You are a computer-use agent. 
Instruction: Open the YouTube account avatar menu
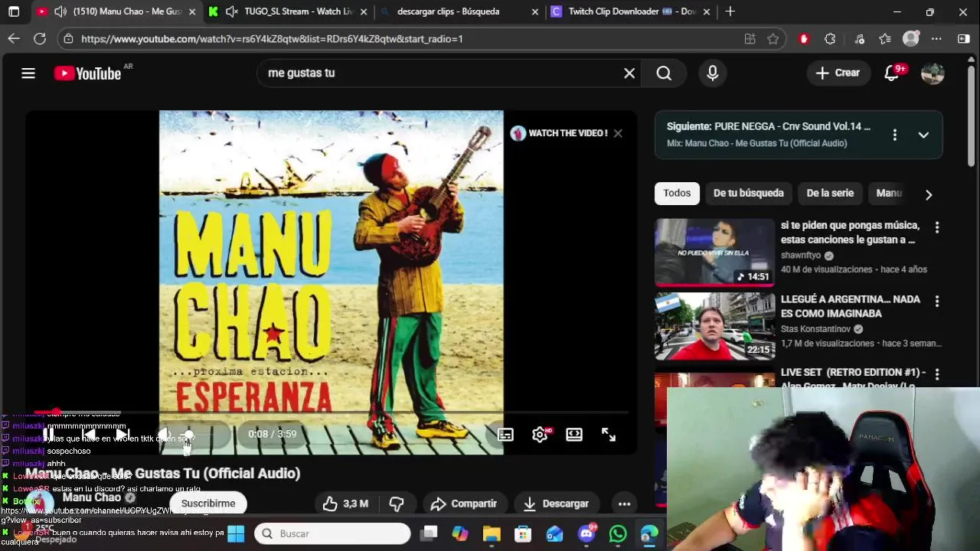[933, 73]
